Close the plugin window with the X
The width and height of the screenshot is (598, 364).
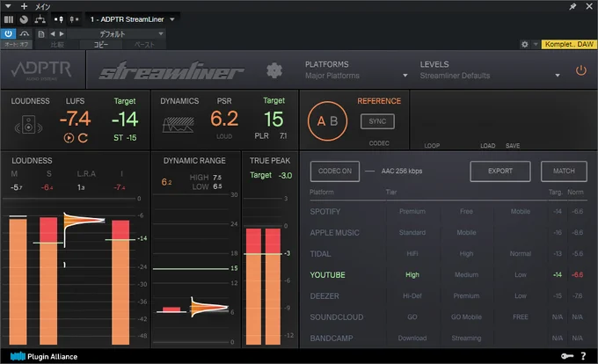pos(589,6)
